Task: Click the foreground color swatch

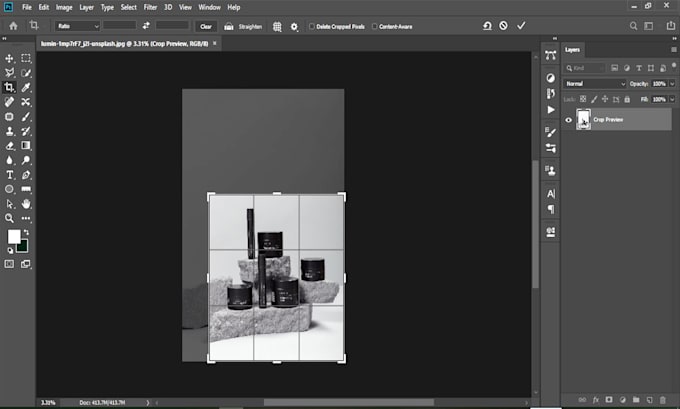Action: [14, 236]
